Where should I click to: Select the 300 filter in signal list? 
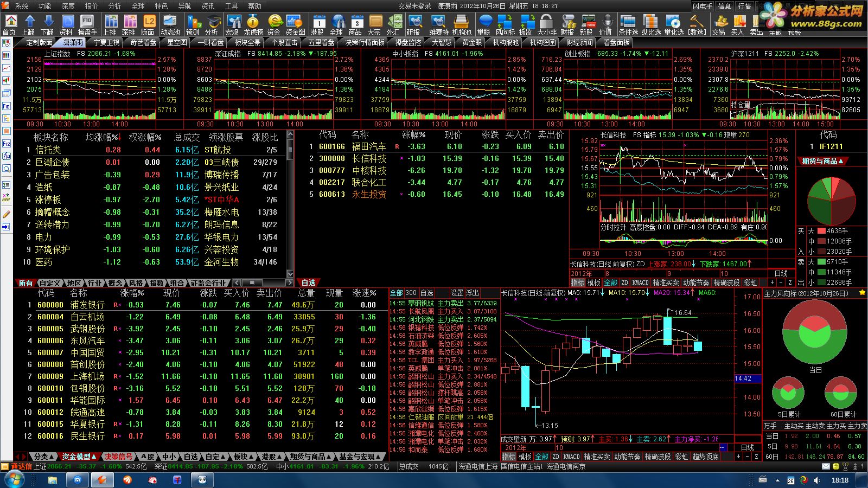[x=411, y=293]
